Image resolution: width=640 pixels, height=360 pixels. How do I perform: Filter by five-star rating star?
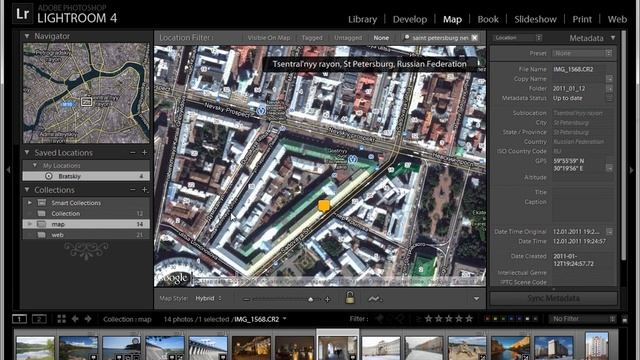(x=469, y=318)
